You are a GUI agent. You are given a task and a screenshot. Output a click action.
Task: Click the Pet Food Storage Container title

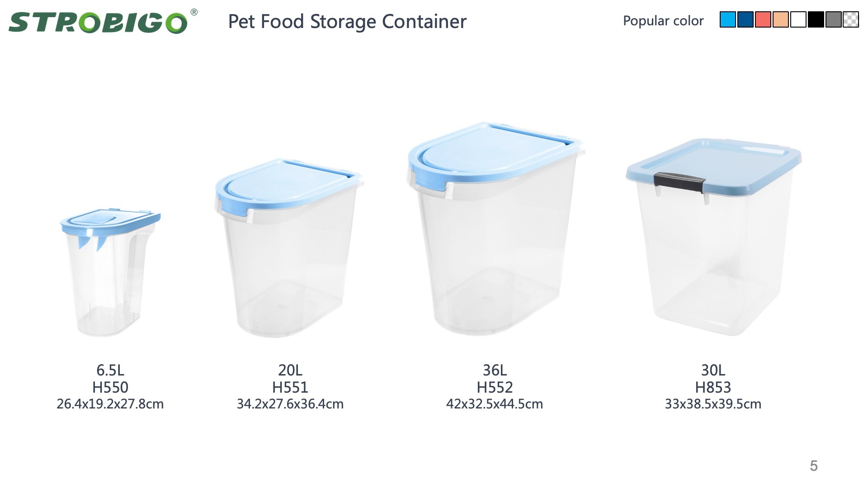[x=347, y=21]
